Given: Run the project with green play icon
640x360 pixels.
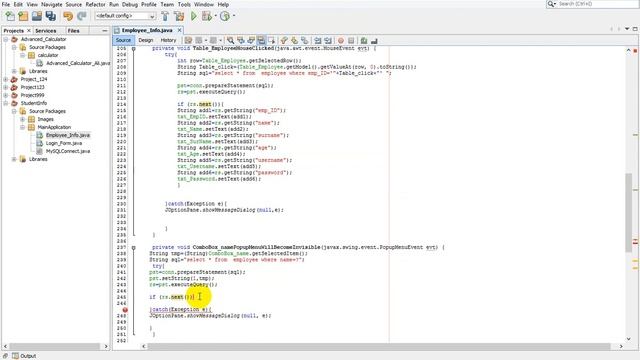Looking at the screenshot, I should click(194, 16).
